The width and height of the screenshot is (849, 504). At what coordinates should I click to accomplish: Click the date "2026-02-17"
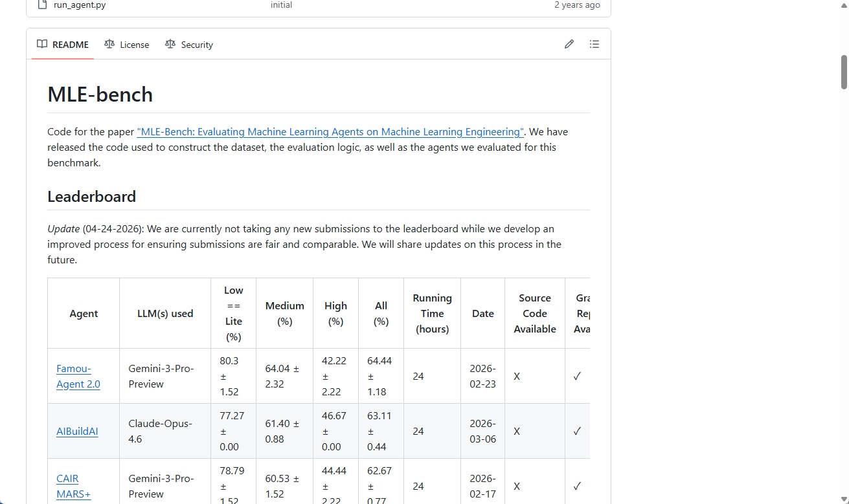(x=483, y=487)
